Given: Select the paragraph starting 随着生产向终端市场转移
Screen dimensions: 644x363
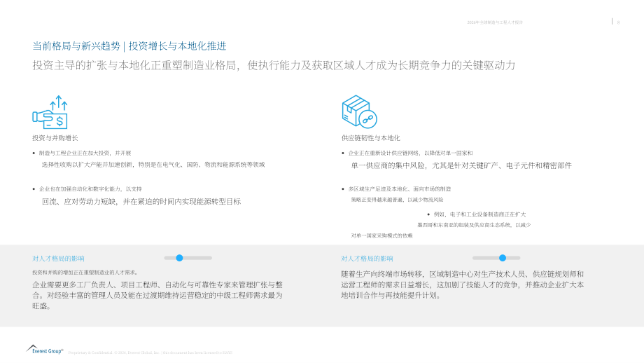Looking at the screenshot, I should pyautogui.click(x=462, y=285).
